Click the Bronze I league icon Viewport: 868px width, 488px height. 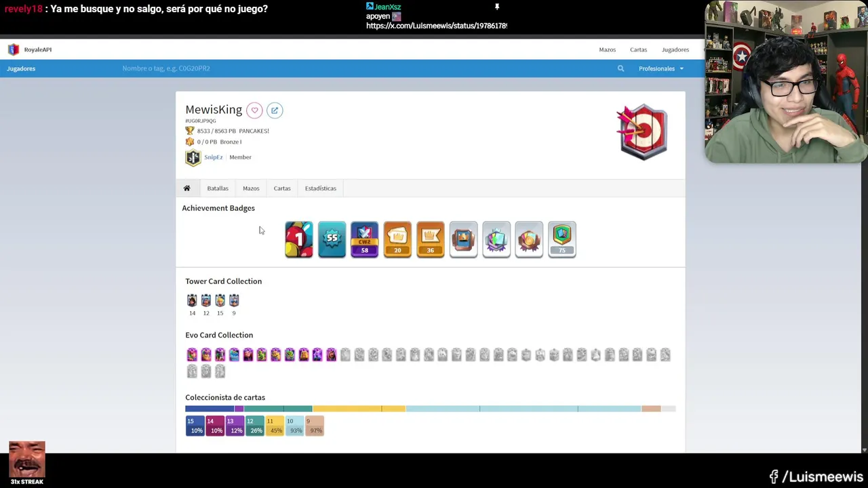pos(190,142)
